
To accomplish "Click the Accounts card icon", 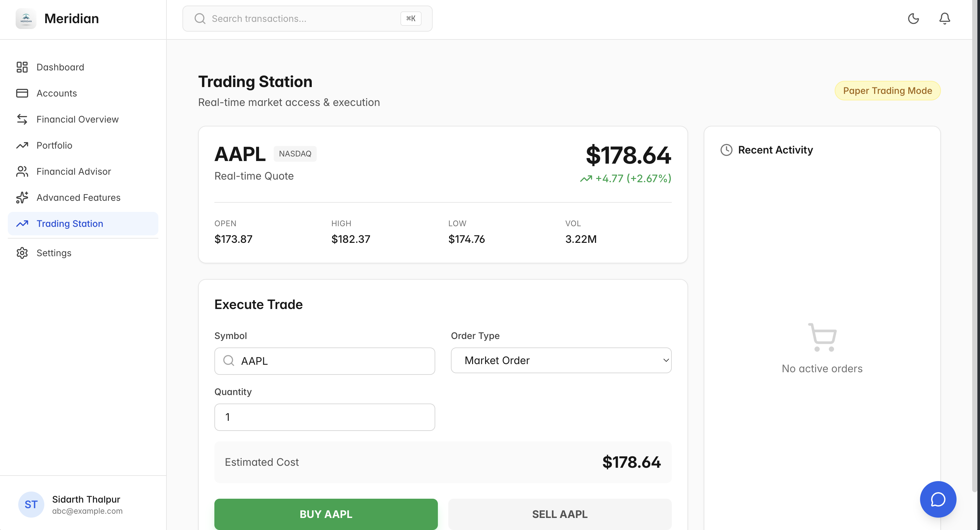I will point(22,93).
